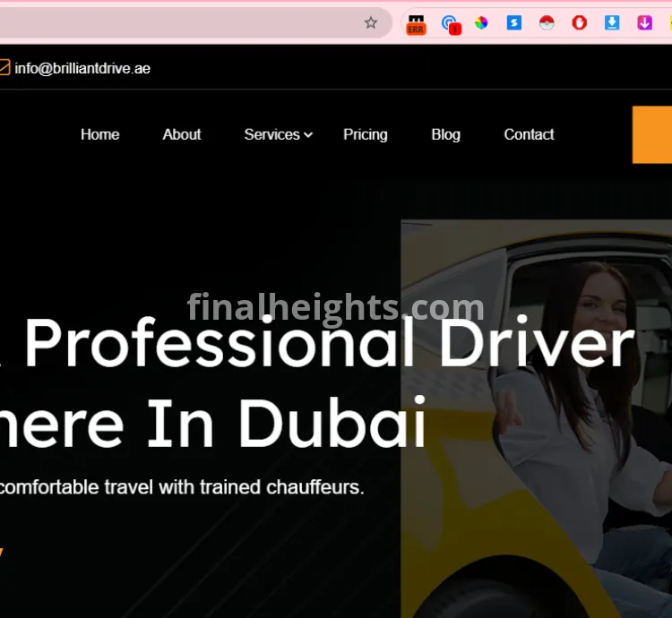The width and height of the screenshot is (672, 618).
Task: Open the blue square S extension
Action: click(x=514, y=22)
